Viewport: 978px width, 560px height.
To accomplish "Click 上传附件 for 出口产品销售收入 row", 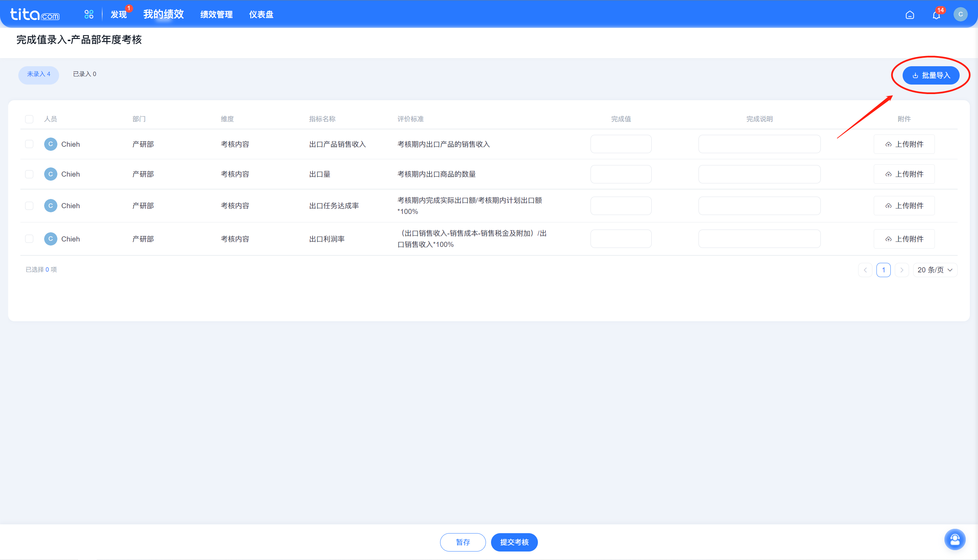I will 904,144.
